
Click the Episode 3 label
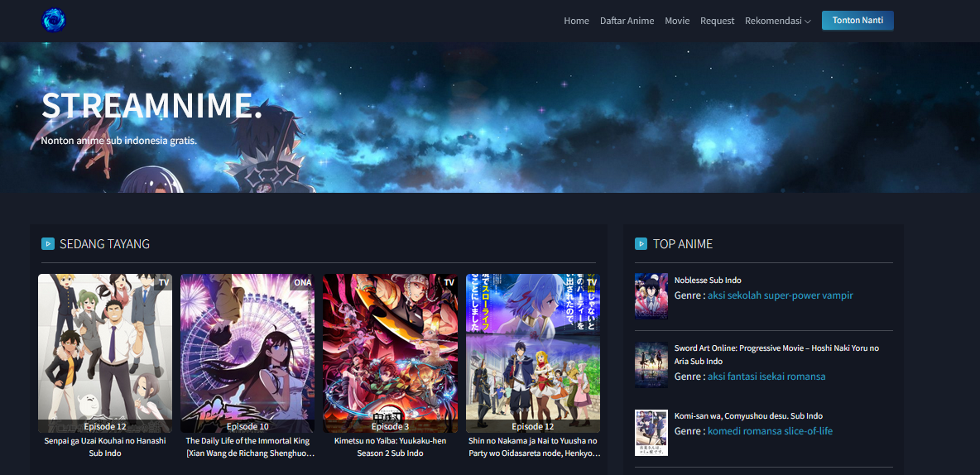pos(390,426)
